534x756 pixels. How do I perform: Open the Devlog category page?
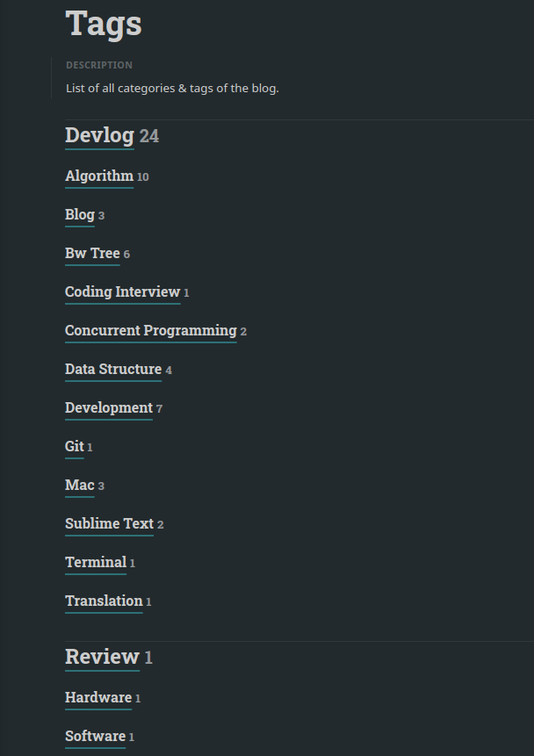[x=99, y=135]
